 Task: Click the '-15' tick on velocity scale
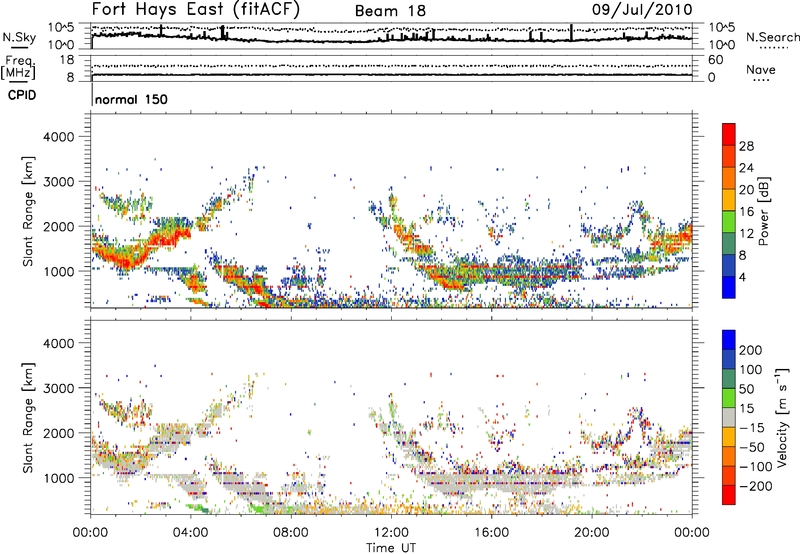(751, 428)
